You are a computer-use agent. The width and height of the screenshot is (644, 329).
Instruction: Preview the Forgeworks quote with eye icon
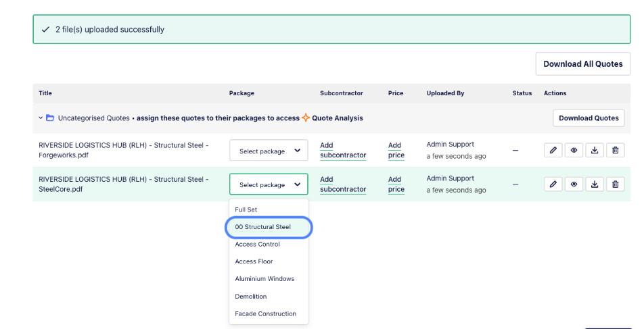pos(574,150)
